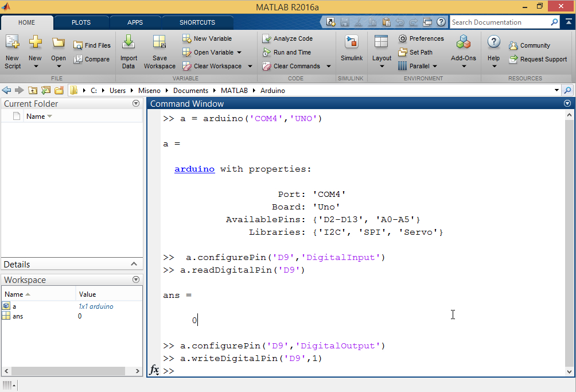Clear Commands from window
The image size is (576, 392).
click(291, 66)
